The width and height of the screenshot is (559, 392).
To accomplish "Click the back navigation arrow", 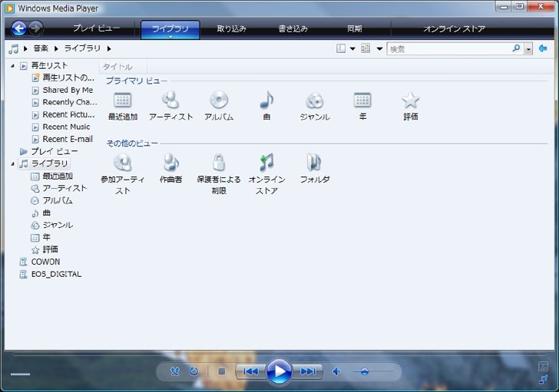I will (19, 28).
